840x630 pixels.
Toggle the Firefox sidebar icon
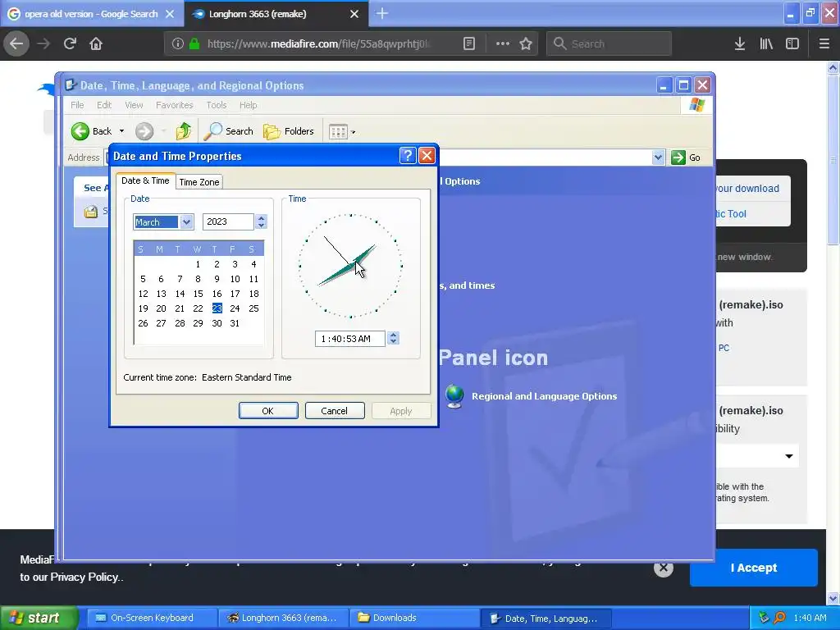pos(792,43)
